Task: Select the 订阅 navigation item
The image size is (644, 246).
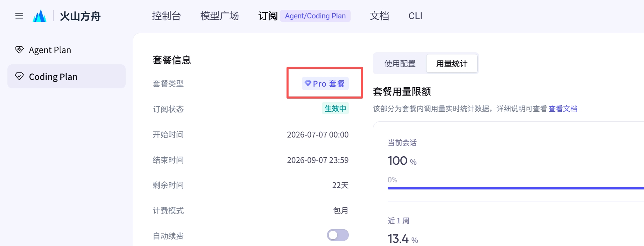Action: pos(268,16)
